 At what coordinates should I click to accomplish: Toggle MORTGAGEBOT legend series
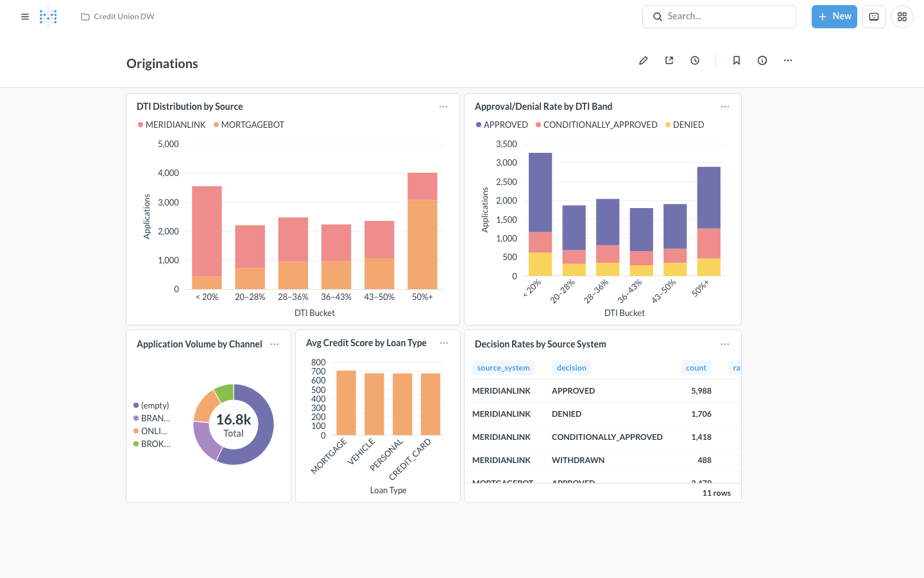coord(249,125)
